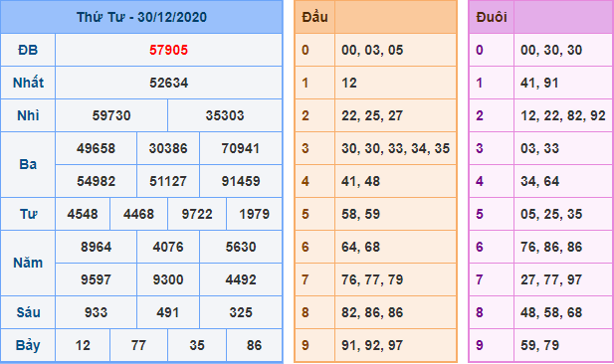Click the Ba row label
This screenshot has height=364, width=614.
[28, 165]
